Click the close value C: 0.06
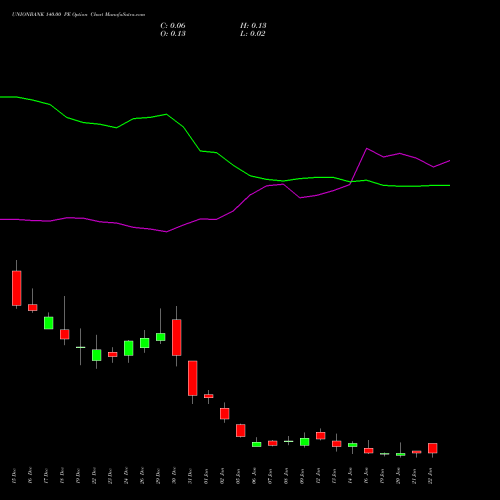500x500 pixels. tap(173, 26)
